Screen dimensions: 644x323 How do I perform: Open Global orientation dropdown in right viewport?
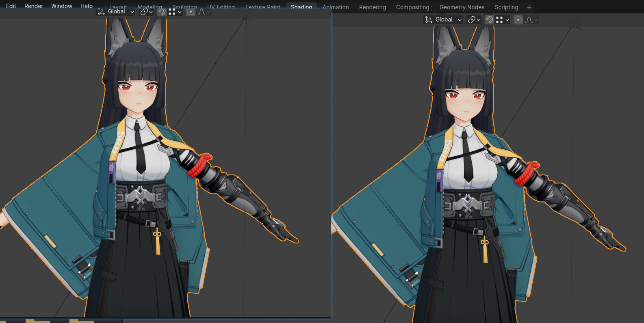[x=443, y=20]
